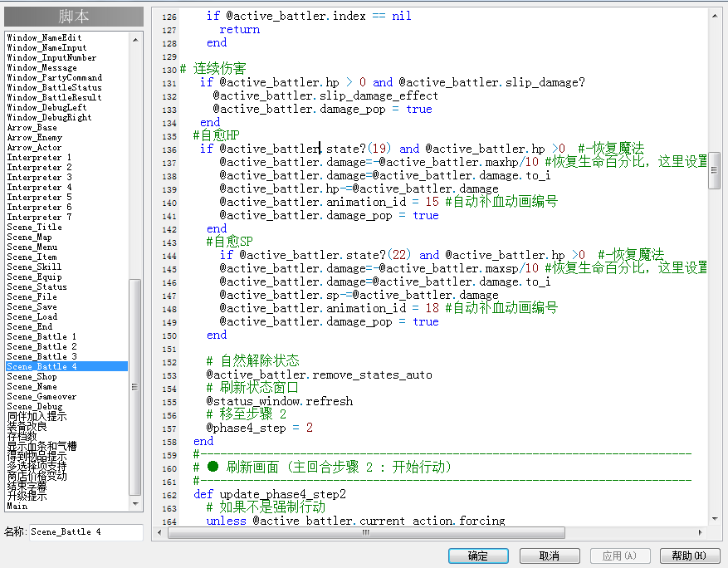Select the Interpreter 7 script
The width and height of the screenshot is (728, 568).
[x=39, y=218]
